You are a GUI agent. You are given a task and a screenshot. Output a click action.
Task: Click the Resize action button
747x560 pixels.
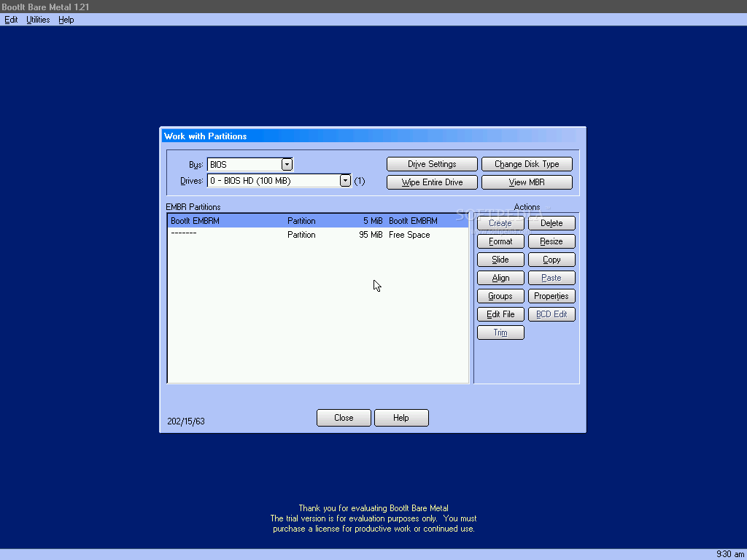(x=551, y=241)
